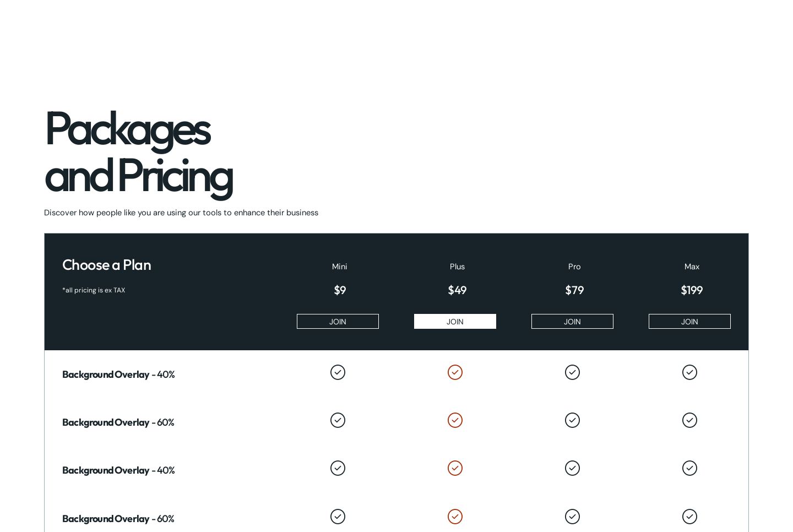This screenshot has width=793, height=532.
Task: Click the highlighted JOIN button for Plus
Action: (x=455, y=322)
